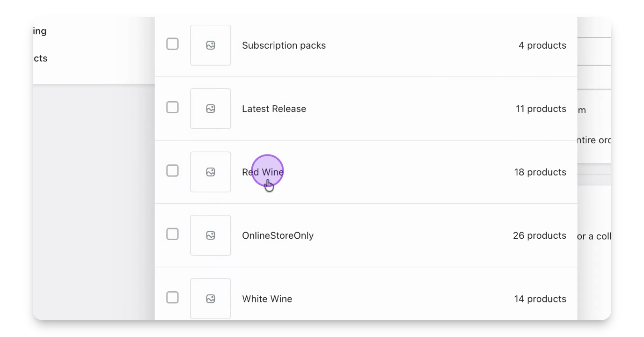Click the Subscription packs image placeholder icon
Viewport: 644px width, 337px height.
pos(211,45)
